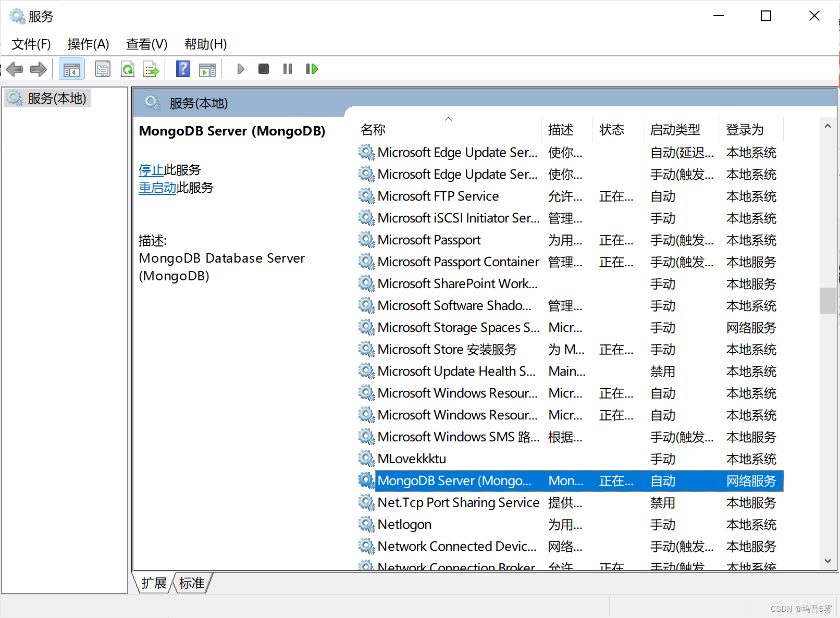This screenshot has width=840, height=618.
Task: Select Microsoft iSCSI Initiator Service row
Action: (570, 218)
